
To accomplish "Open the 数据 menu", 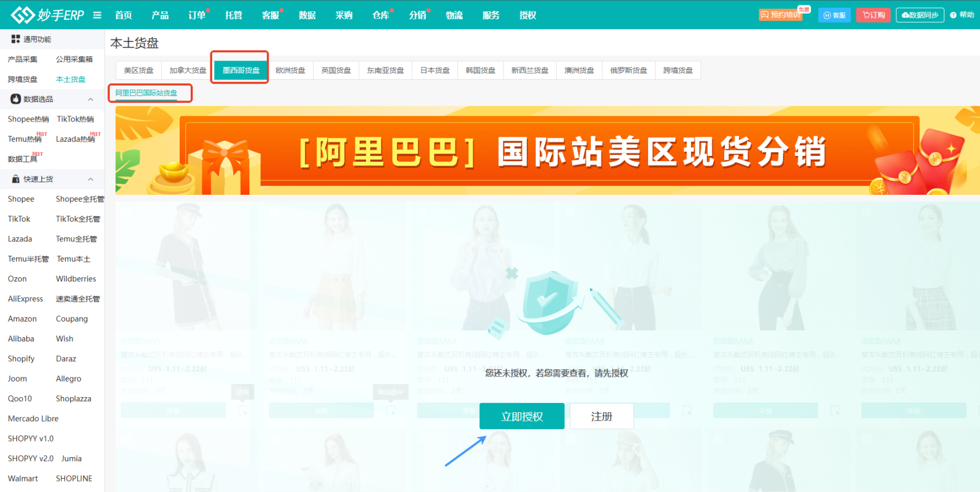I will (307, 15).
